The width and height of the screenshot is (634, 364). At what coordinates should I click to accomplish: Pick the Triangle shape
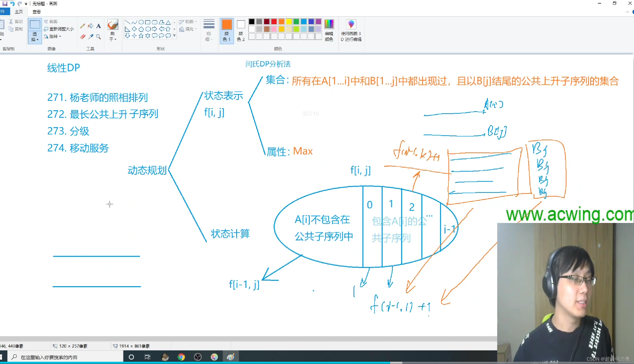[x=168, y=22]
